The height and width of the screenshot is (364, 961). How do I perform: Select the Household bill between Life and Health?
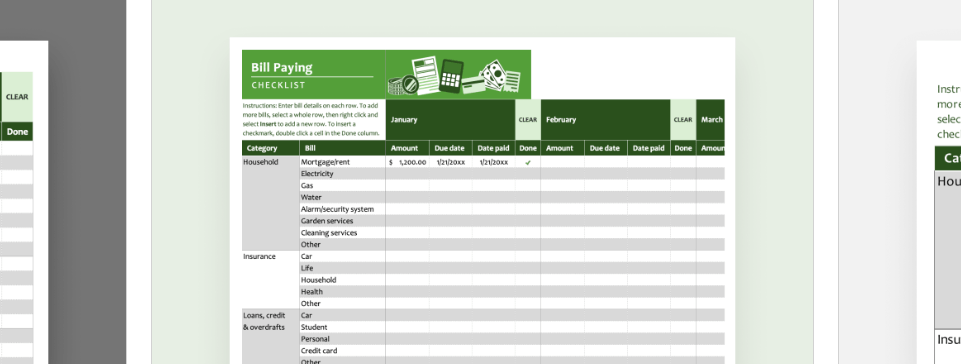pyautogui.click(x=343, y=280)
